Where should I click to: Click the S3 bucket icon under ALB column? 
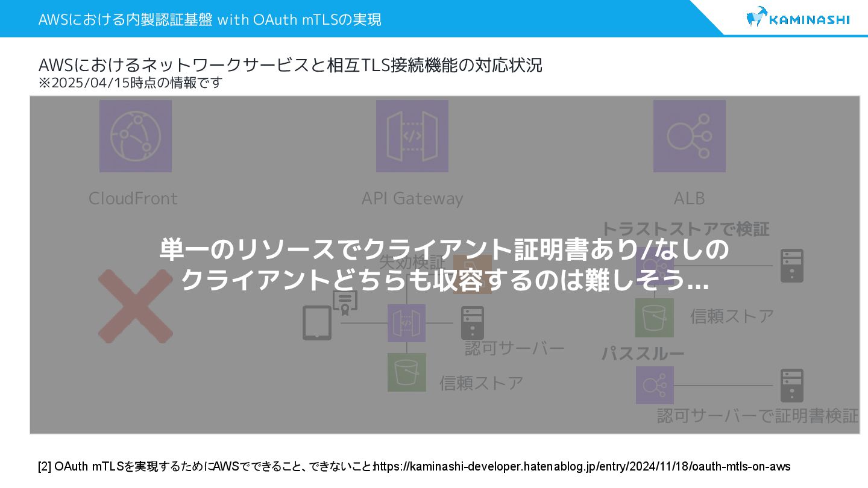655,318
